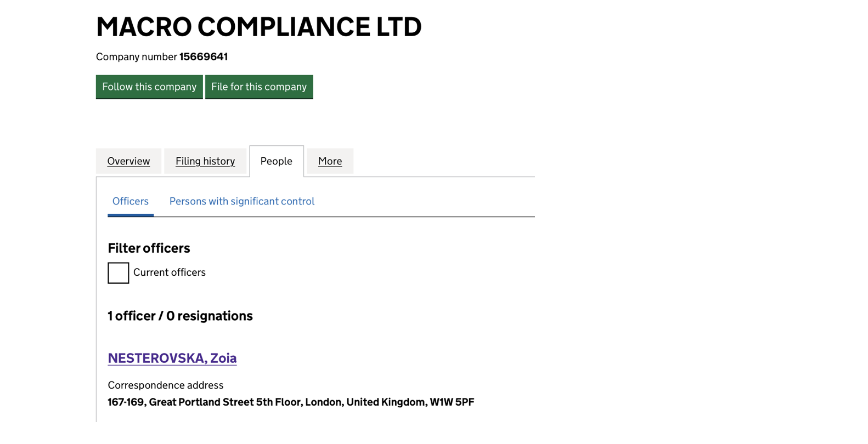
Task: Click the W1W 5PF postcode text
Action: coord(452,402)
